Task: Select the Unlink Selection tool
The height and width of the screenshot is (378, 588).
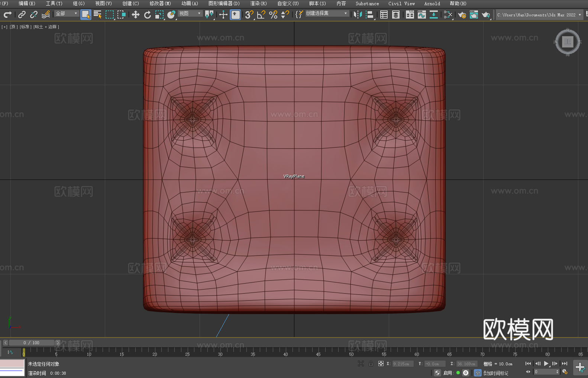Action: (x=34, y=14)
